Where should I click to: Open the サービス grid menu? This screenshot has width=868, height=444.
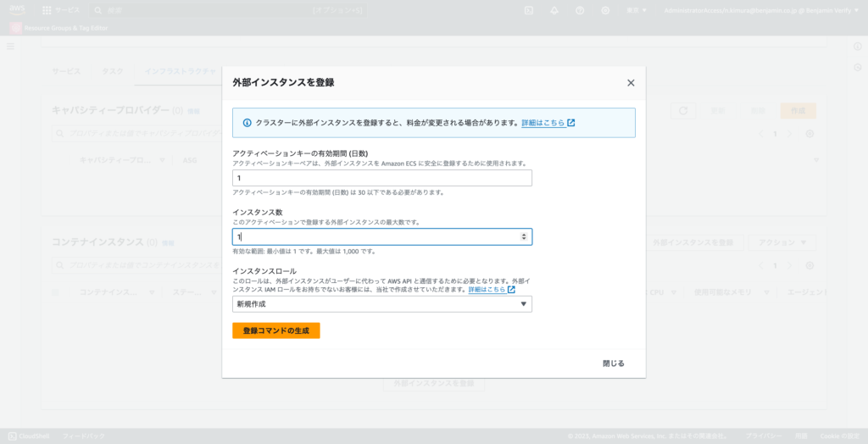[x=61, y=10]
